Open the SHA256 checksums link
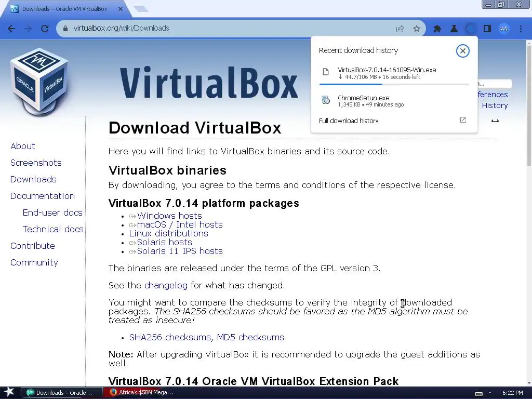This screenshot has width=532, height=399. point(171,337)
